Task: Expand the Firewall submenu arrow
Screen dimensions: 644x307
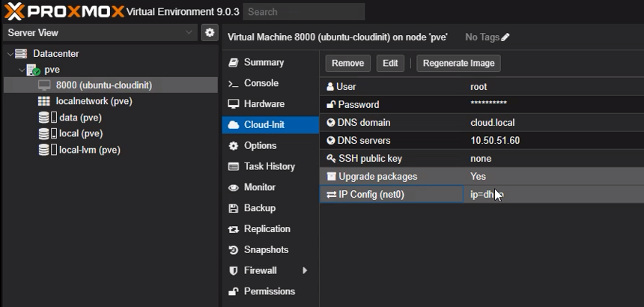Action: pyautogui.click(x=305, y=270)
